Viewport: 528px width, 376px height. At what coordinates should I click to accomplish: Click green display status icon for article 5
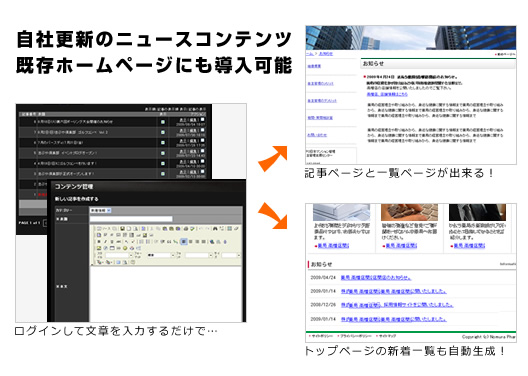tap(163, 153)
